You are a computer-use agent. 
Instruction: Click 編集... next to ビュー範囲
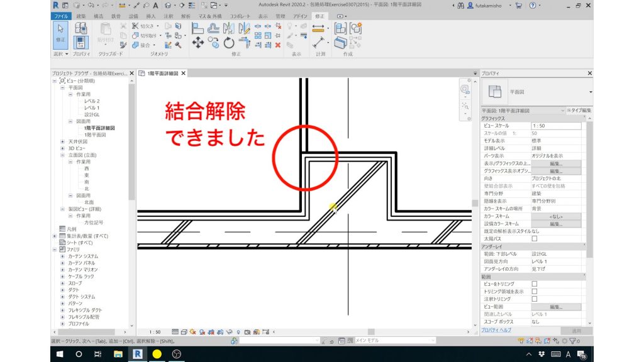[557, 307]
